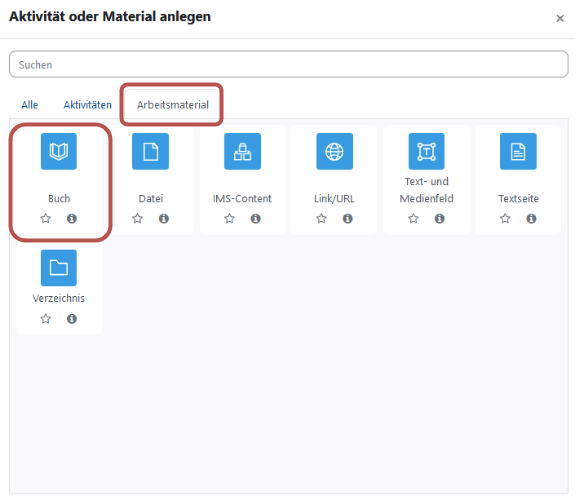Open the Aktivitäten tab
The height and width of the screenshot is (501, 577).
tap(88, 105)
